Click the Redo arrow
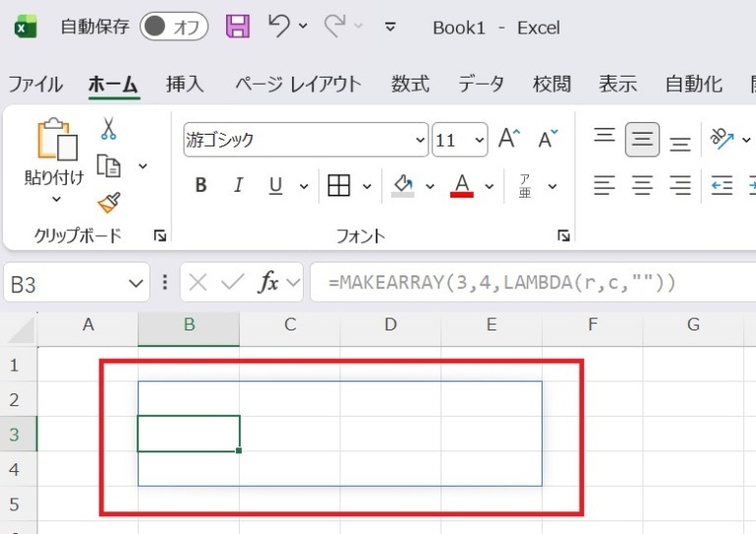This screenshot has height=534, width=756. point(334,26)
